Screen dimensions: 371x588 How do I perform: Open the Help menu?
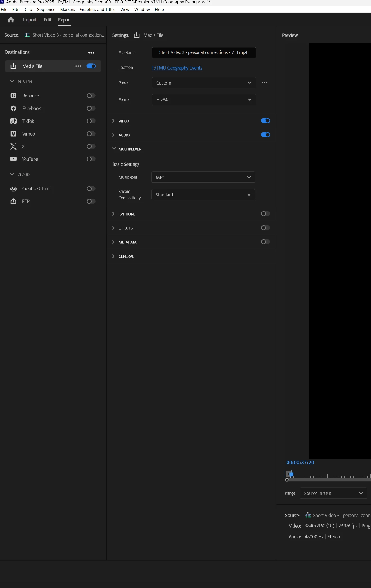159,9
